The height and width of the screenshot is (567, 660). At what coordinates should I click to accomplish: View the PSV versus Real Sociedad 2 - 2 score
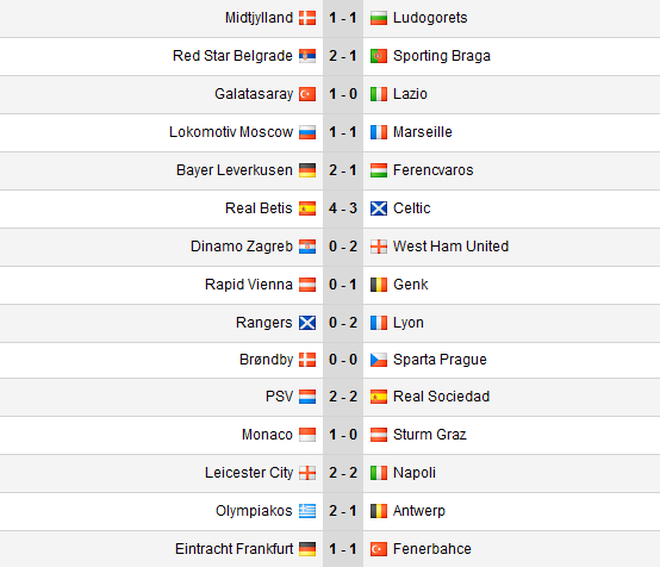coord(342,397)
